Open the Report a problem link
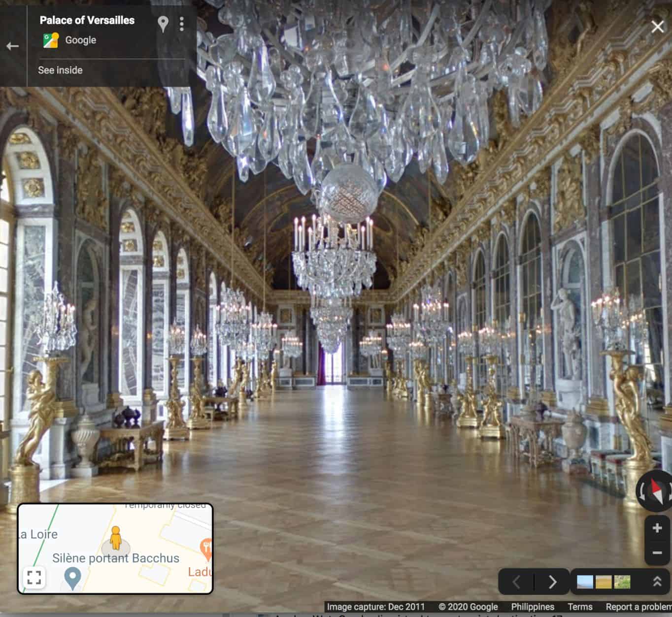Image resolution: width=672 pixels, height=617 pixels. coord(638,607)
